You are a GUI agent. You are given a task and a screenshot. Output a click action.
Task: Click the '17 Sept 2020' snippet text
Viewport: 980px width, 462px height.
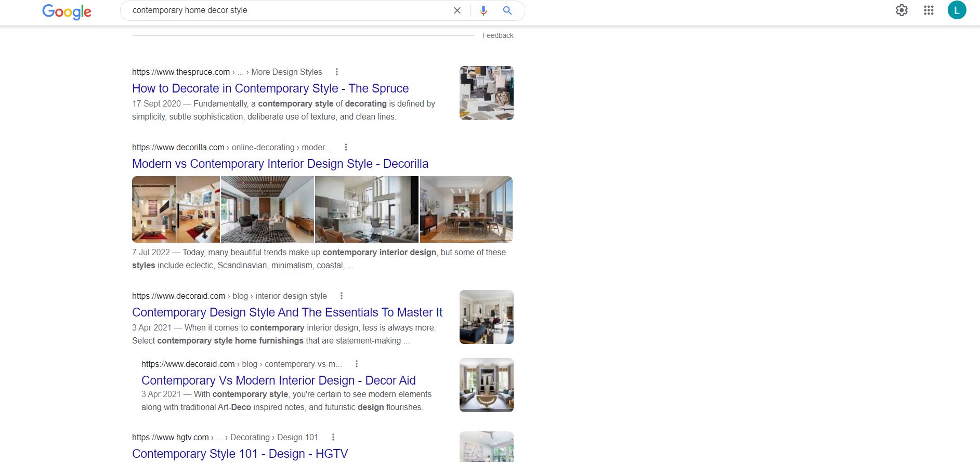pos(156,103)
